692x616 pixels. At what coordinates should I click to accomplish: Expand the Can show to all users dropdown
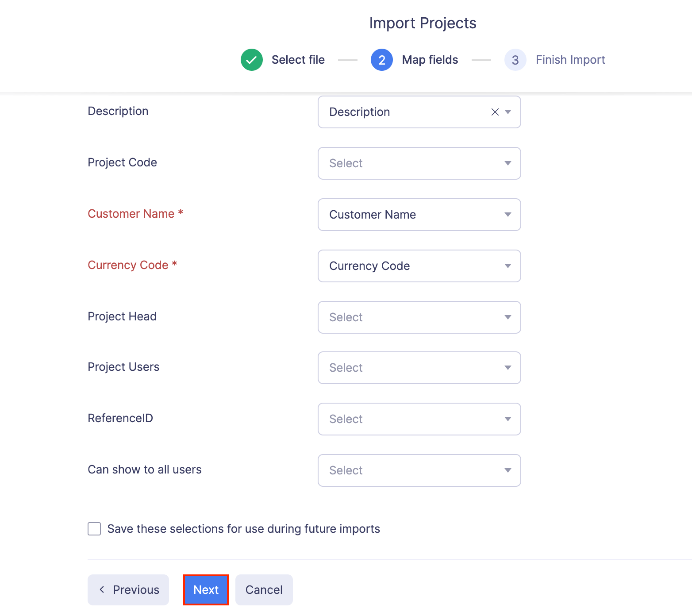(x=419, y=470)
